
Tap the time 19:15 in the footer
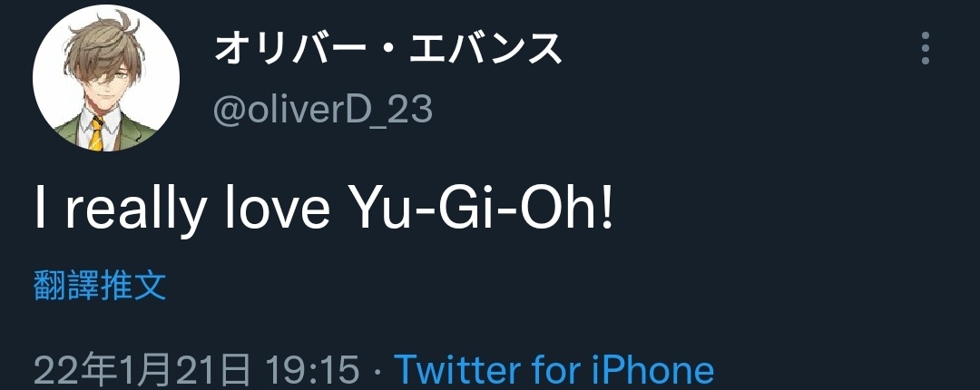(x=312, y=370)
